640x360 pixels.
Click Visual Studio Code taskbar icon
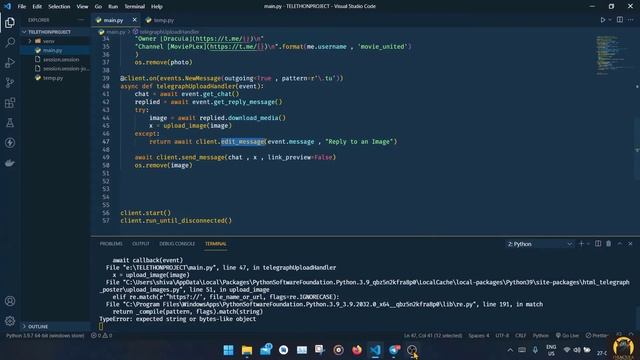(376, 350)
